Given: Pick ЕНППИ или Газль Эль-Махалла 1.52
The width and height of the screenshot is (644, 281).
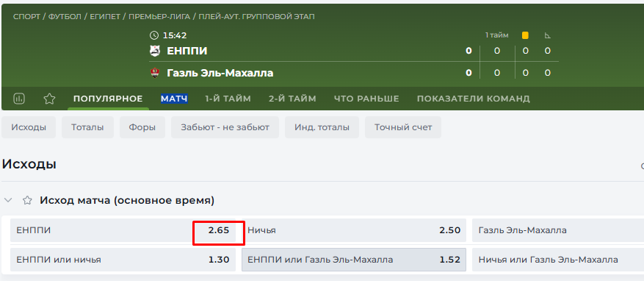Looking at the screenshot, I should [x=354, y=260].
